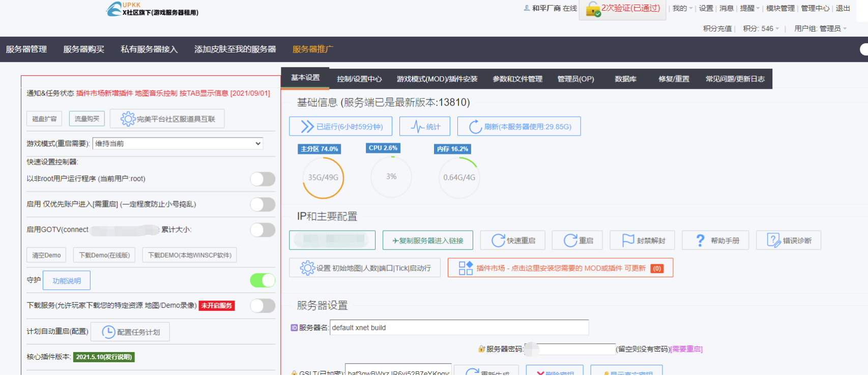The image size is (868, 378).
Task: Click the pulse icon on 统计 button
Action: coord(417,127)
